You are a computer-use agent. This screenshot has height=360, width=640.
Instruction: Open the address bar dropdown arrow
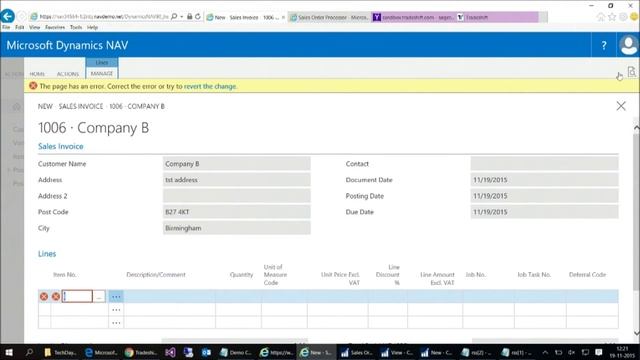pos(181,17)
